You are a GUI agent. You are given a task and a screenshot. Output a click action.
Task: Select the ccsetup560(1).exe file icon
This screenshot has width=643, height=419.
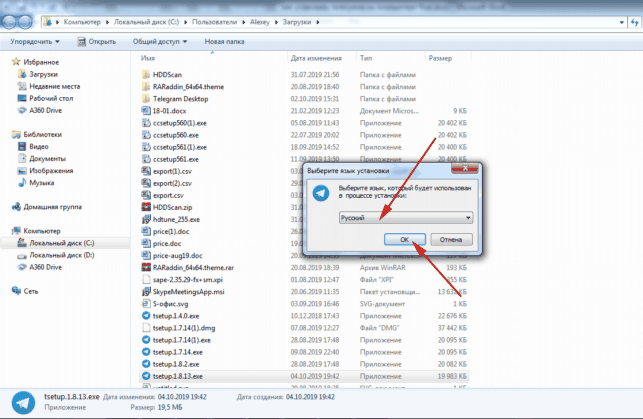pyautogui.click(x=146, y=123)
